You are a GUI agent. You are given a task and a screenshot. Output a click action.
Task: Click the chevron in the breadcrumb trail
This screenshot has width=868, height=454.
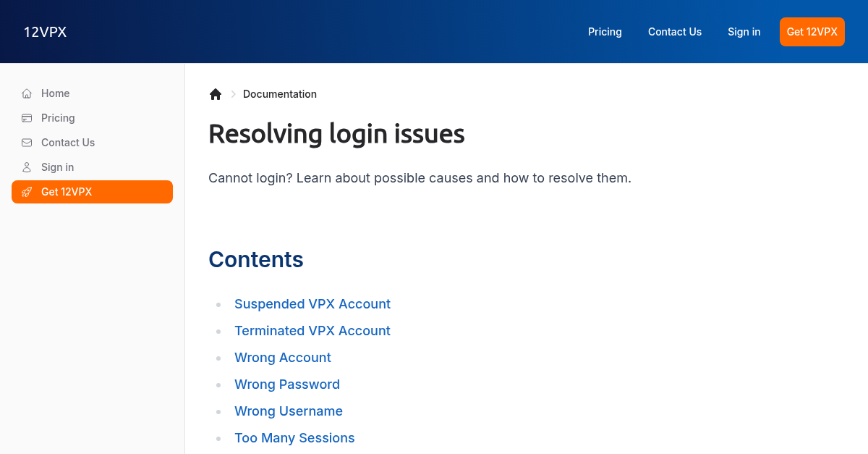point(233,94)
